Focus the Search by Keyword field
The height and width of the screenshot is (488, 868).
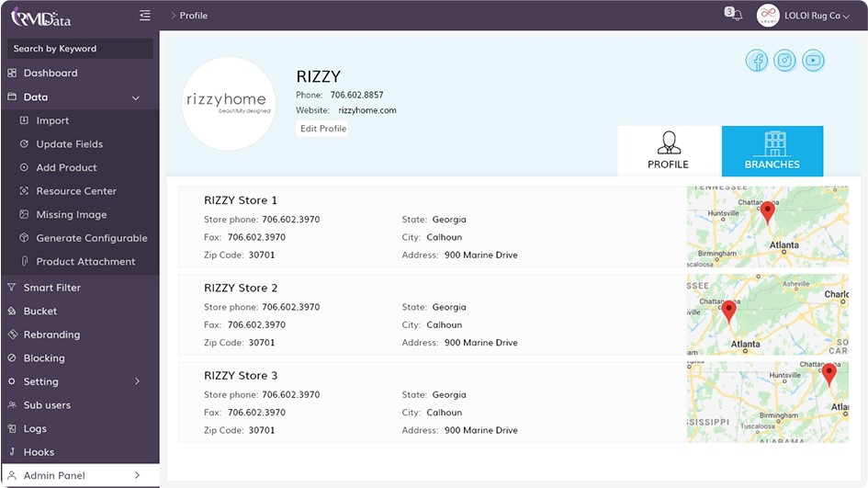tap(80, 49)
